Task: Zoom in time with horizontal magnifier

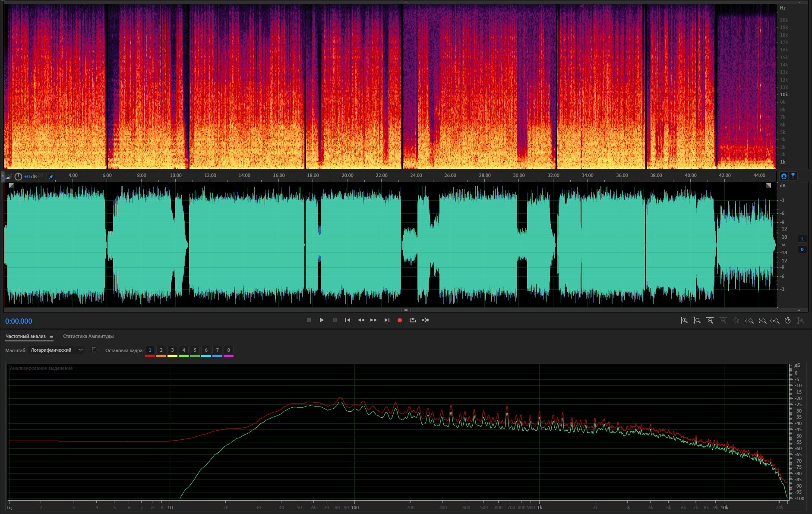Action: tap(710, 321)
